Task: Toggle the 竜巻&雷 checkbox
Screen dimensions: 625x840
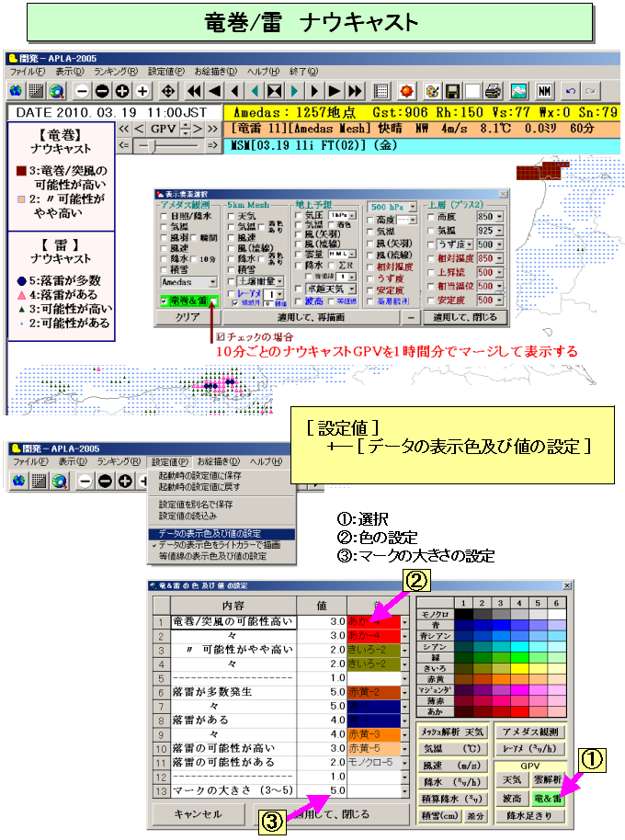Action: click(x=164, y=301)
